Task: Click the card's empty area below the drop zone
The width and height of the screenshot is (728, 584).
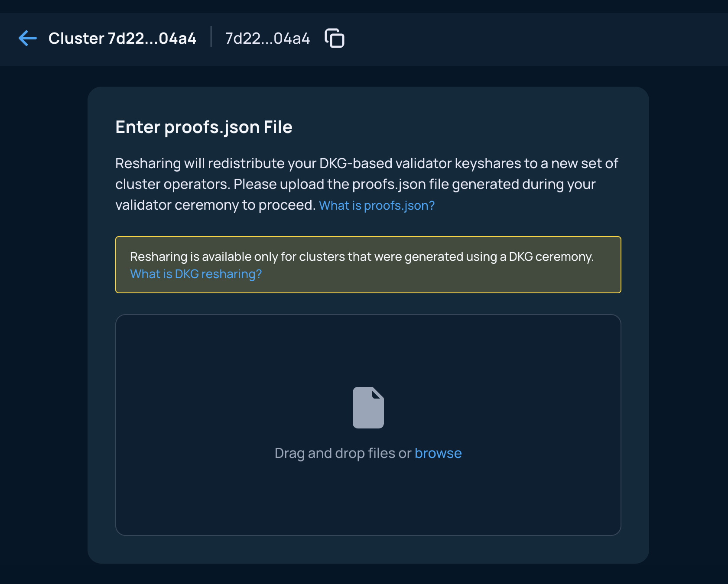Action: pos(368,549)
